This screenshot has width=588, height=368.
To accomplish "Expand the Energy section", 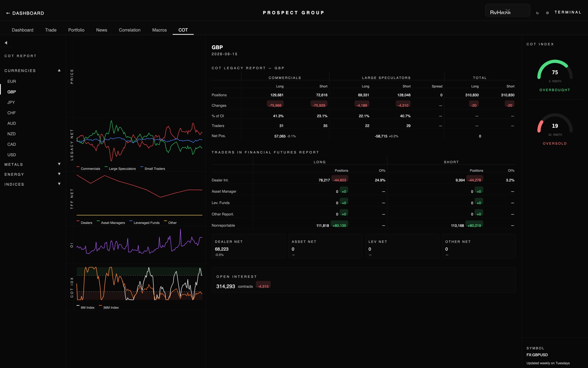I will tap(33, 174).
